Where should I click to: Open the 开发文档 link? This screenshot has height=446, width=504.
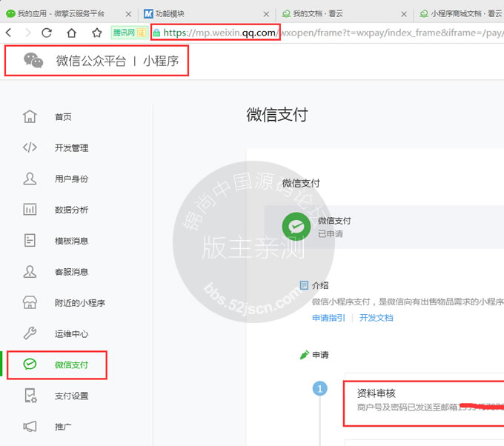point(377,318)
